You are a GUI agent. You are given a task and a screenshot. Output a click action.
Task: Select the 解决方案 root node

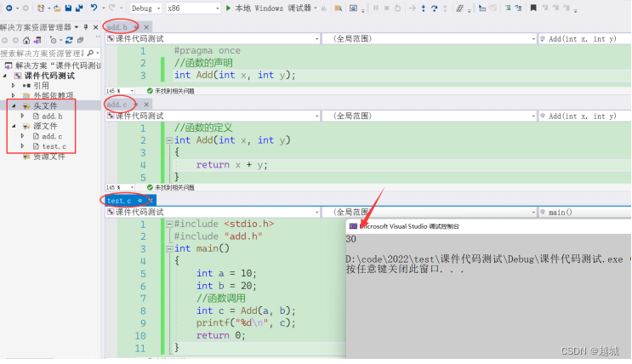[59, 65]
